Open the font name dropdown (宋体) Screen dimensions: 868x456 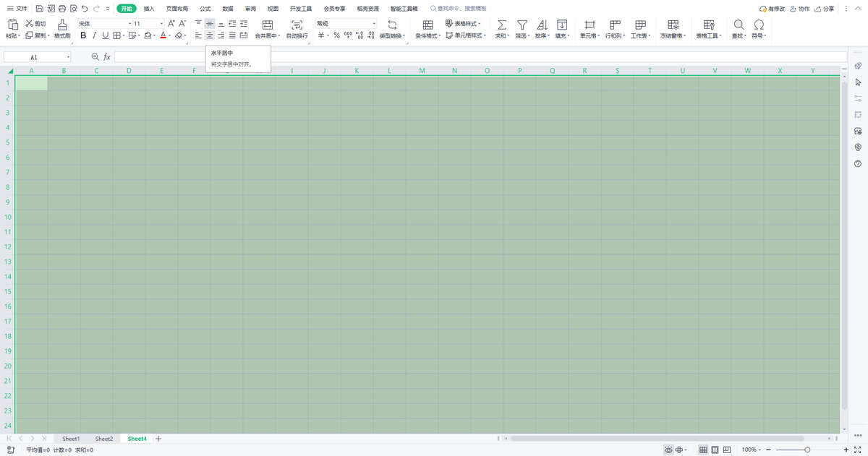point(129,24)
